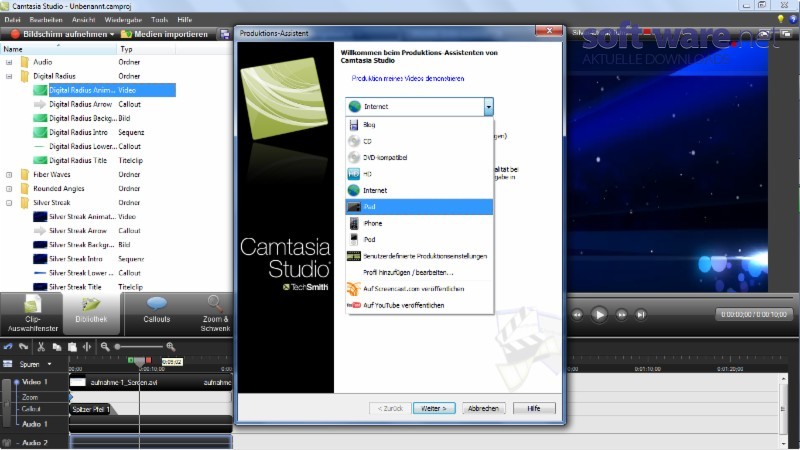Open the Ansicht menu

click(84, 19)
